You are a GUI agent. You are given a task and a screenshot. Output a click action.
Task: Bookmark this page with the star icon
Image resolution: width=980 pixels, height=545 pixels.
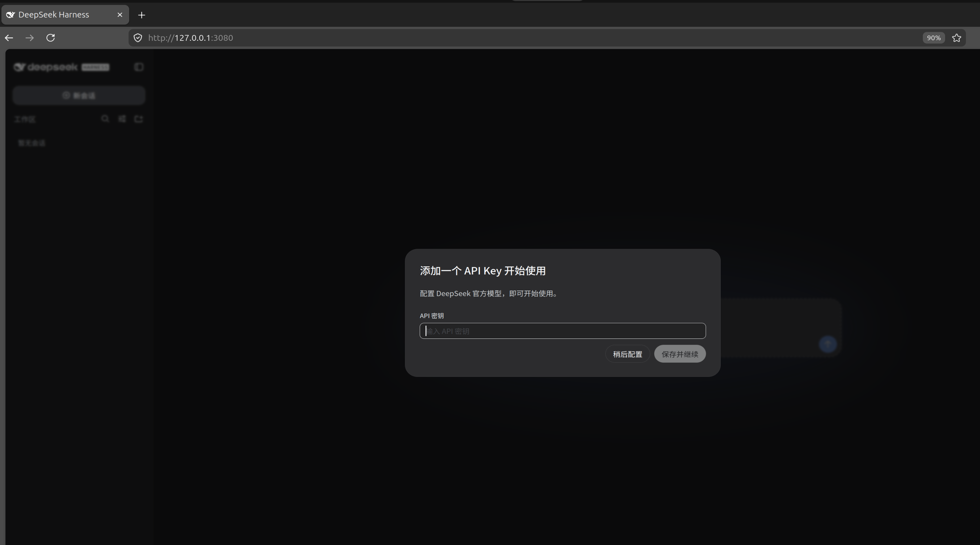click(957, 38)
